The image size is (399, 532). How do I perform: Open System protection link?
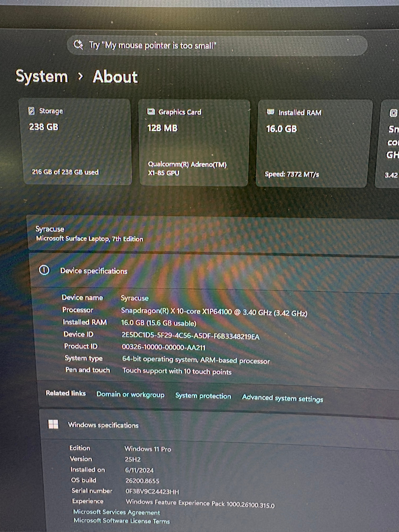pos(203,396)
